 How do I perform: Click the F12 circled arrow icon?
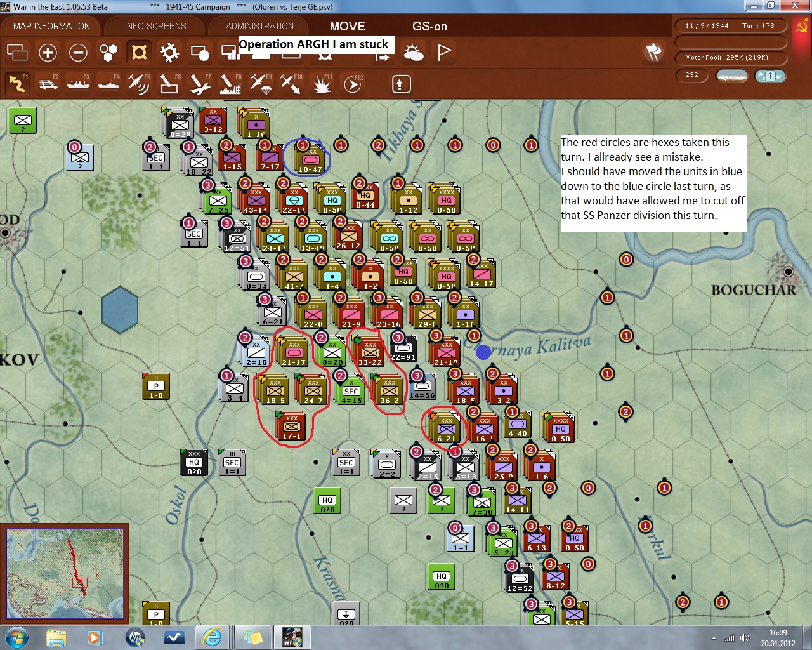pyautogui.click(x=352, y=84)
